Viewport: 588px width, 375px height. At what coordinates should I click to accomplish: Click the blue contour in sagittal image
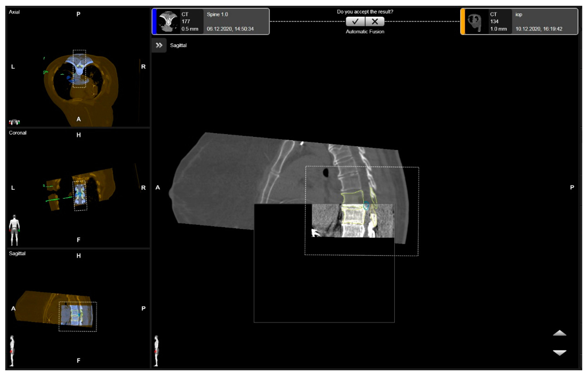point(366,206)
